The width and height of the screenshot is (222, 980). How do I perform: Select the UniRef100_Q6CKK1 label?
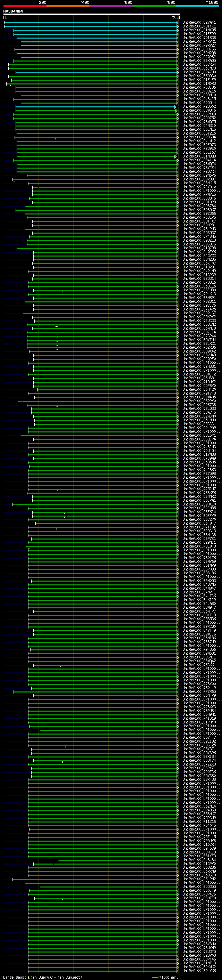[199, 665]
